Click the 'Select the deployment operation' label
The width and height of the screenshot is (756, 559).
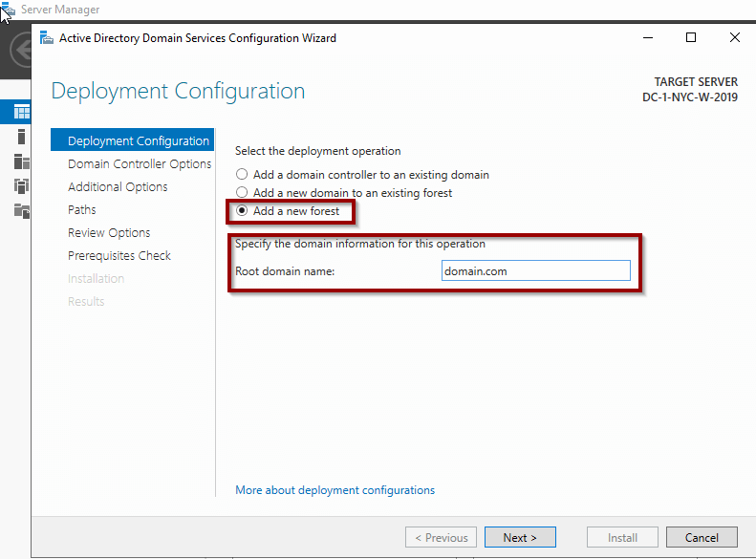(317, 151)
